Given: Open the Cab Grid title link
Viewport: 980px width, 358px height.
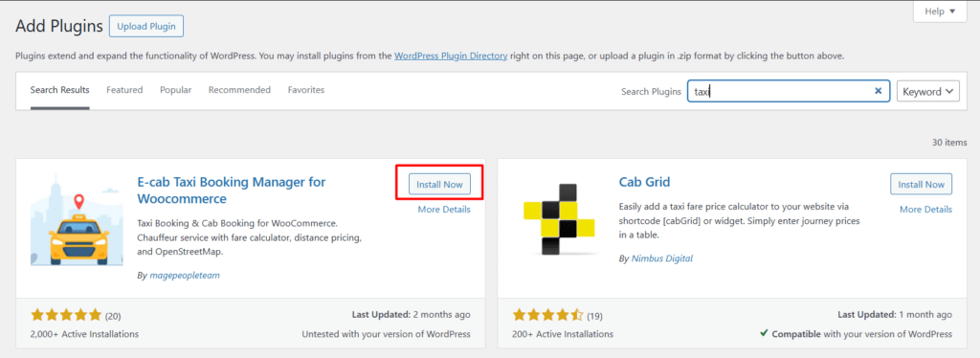Looking at the screenshot, I should [x=644, y=183].
